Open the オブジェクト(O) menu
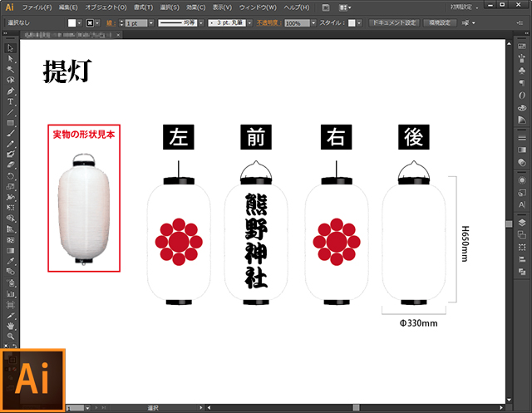The width and height of the screenshot is (532, 413). [x=106, y=7]
